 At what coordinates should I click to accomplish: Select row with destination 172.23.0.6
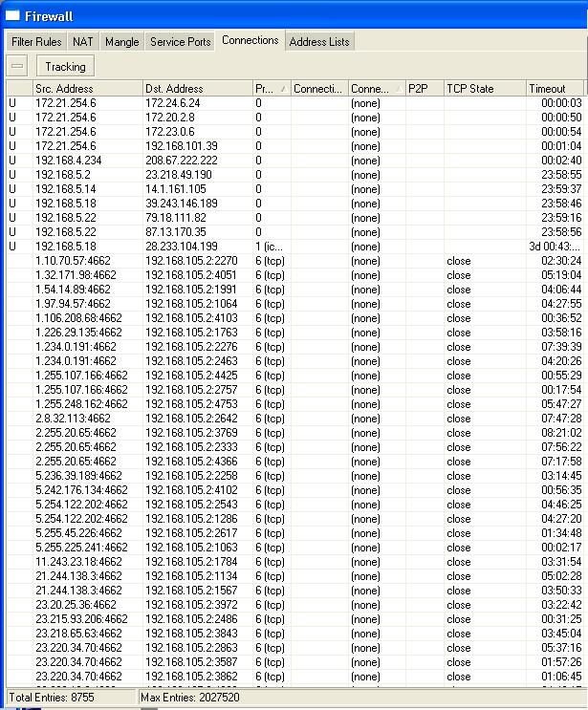point(294,132)
